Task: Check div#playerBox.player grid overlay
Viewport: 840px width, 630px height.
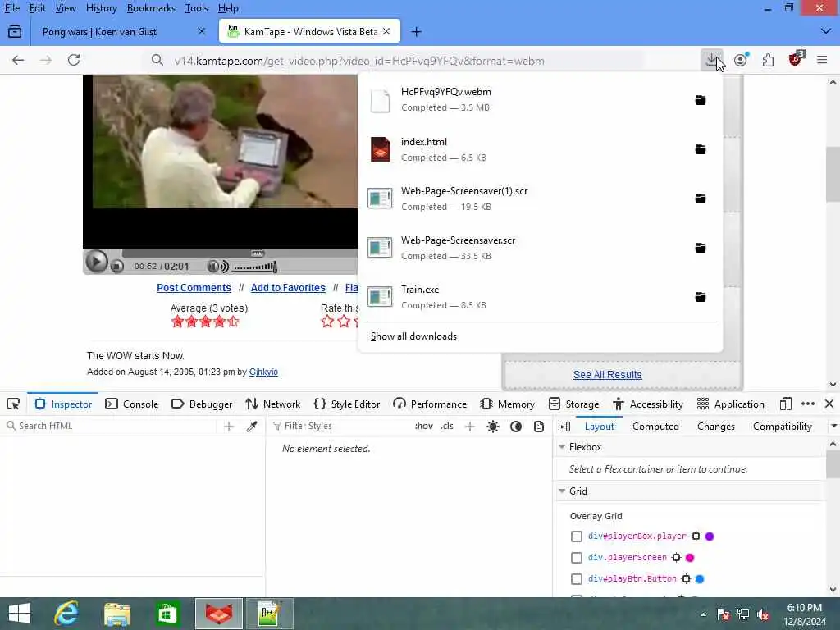Action: pyautogui.click(x=577, y=536)
